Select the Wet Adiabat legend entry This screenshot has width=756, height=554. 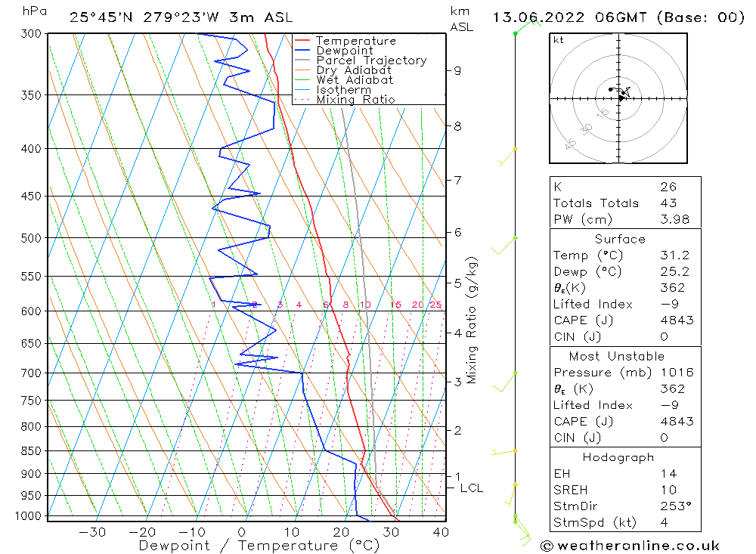click(x=355, y=80)
